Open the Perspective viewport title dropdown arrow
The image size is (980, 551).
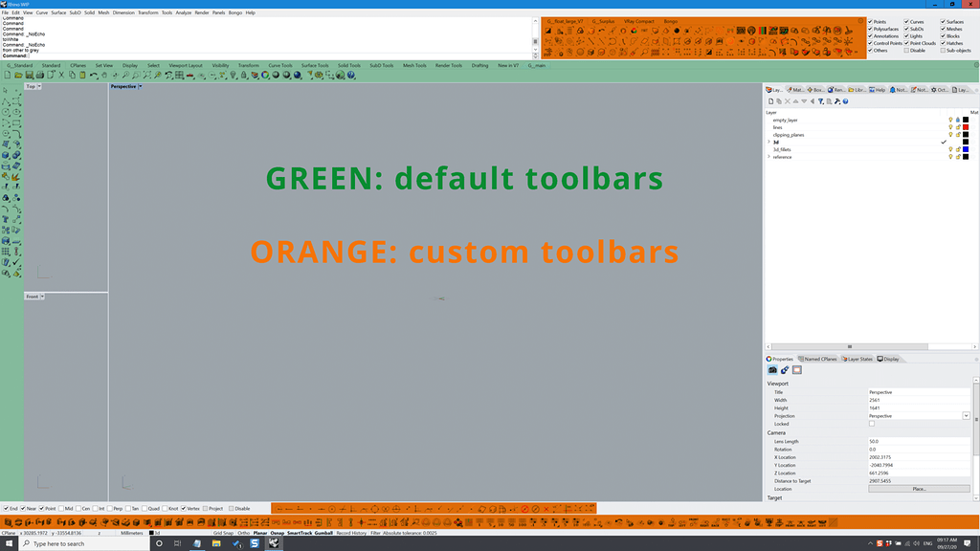coord(140,87)
